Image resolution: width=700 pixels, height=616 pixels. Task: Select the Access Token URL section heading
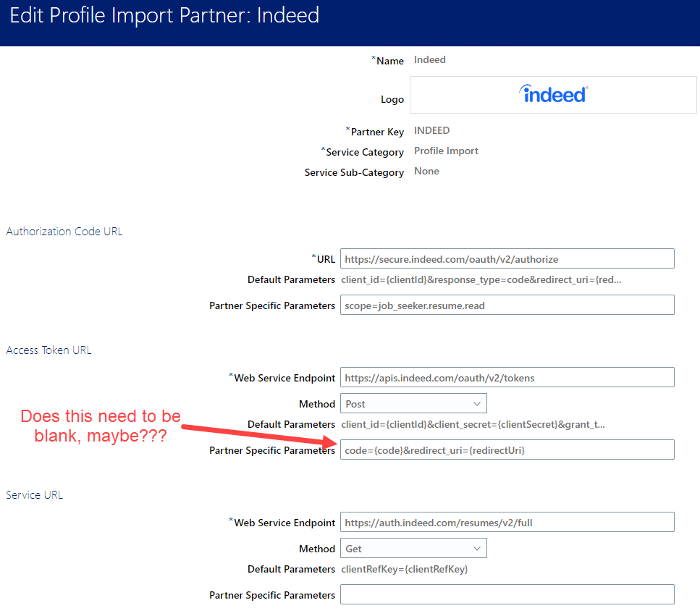[x=49, y=350]
